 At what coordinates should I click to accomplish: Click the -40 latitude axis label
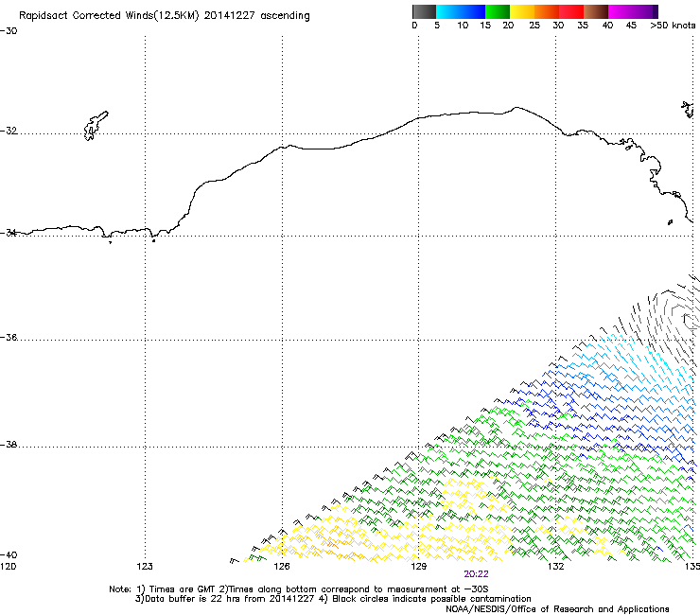pos(9,554)
